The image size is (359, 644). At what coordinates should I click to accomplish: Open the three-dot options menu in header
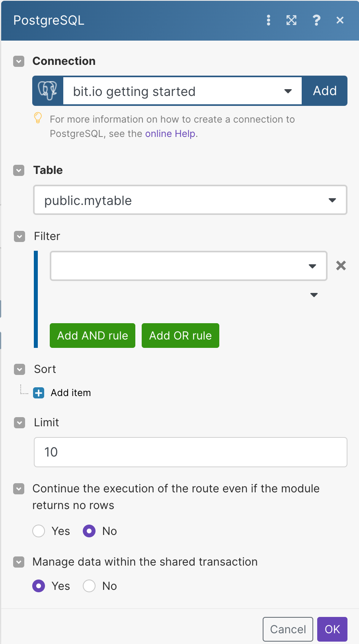coord(269,20)
